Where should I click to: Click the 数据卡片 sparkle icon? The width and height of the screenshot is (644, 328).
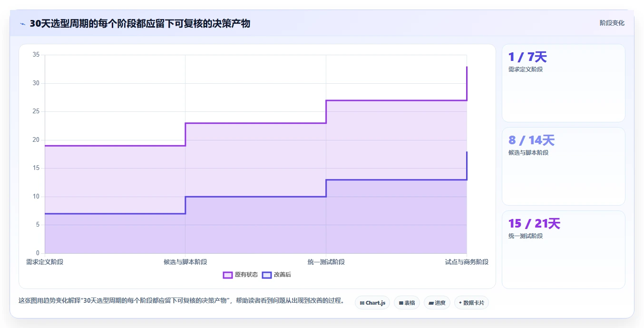click(460, 303)
